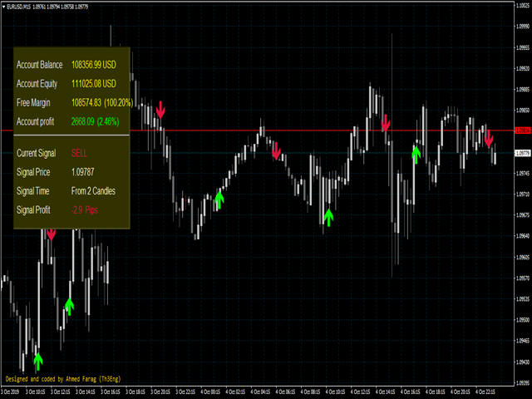Click the Signal Price label

[x=33, y=172]
